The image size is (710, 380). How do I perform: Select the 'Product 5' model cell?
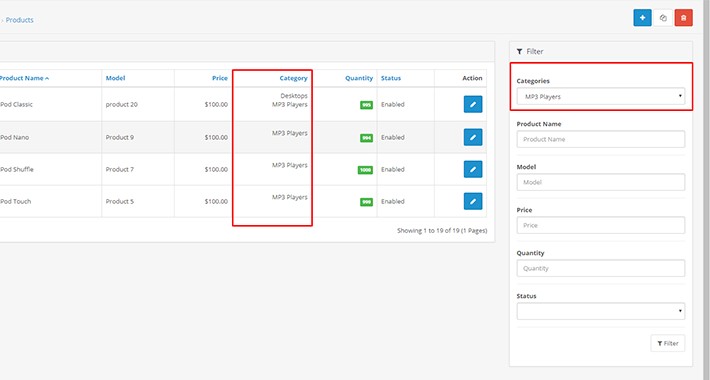[120, 202]
